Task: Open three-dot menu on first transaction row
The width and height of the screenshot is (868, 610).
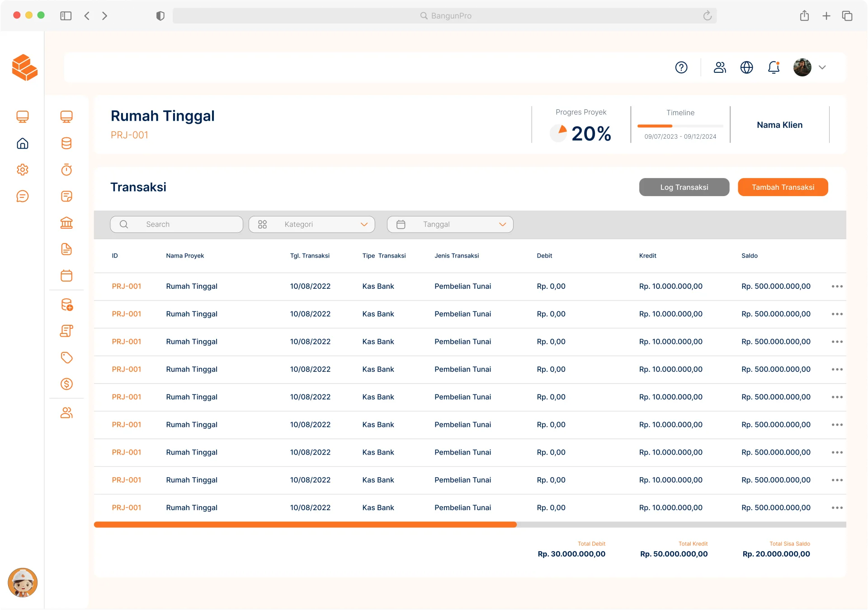Action: [x=837, y=286]
